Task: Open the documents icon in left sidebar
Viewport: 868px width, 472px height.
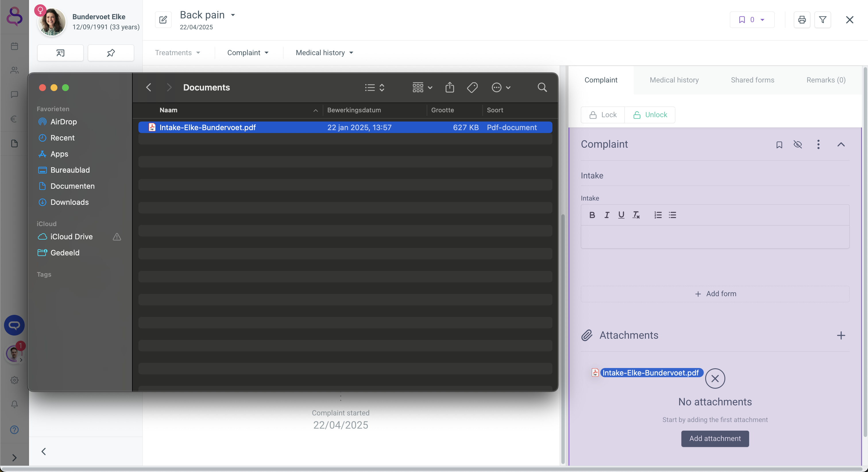Action: [x=14, y=143]
